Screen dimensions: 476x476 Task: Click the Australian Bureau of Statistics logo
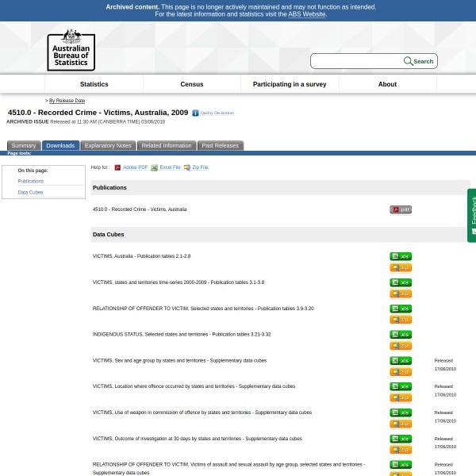tap(71, 50)
